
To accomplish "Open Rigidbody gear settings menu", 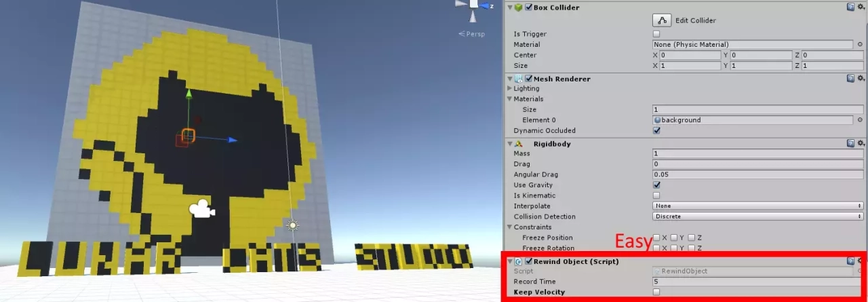I will click(x=861, y=144).
